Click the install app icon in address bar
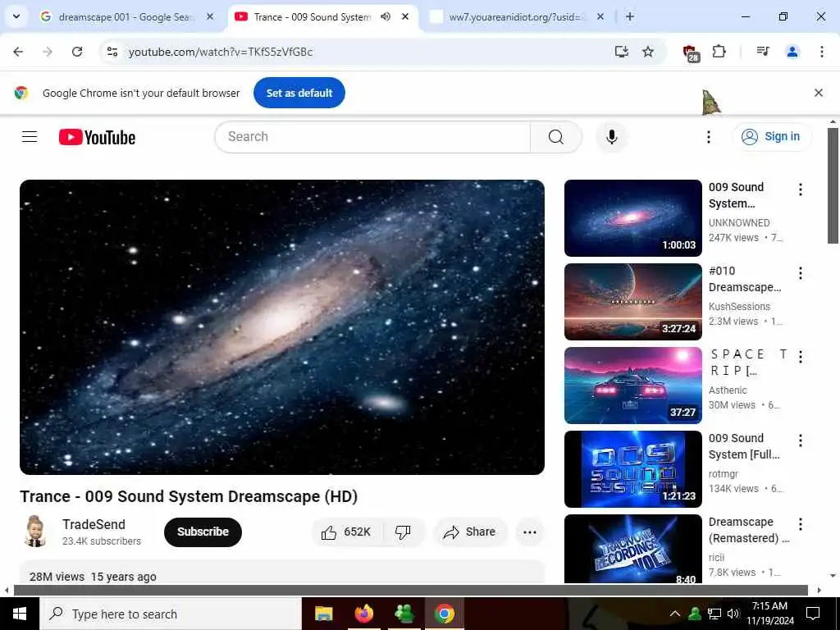Viewport: 840px width, 630px height. click(x=622, y=52)
